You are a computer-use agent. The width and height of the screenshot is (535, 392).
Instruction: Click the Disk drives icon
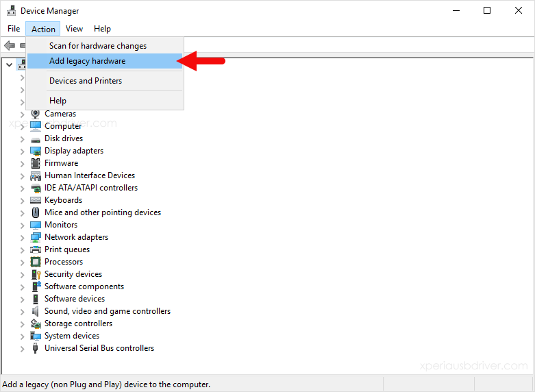[36, 140]
